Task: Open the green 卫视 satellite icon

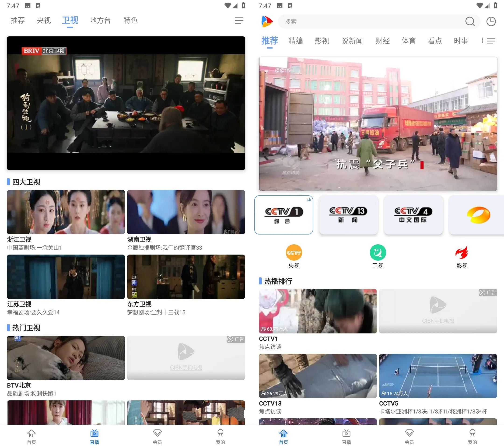Action: click(x=378, y=252)
